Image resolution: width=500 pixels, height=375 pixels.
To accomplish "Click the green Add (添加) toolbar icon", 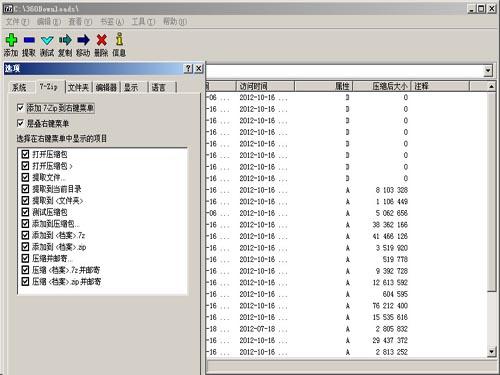I will [x=11, y=40].
